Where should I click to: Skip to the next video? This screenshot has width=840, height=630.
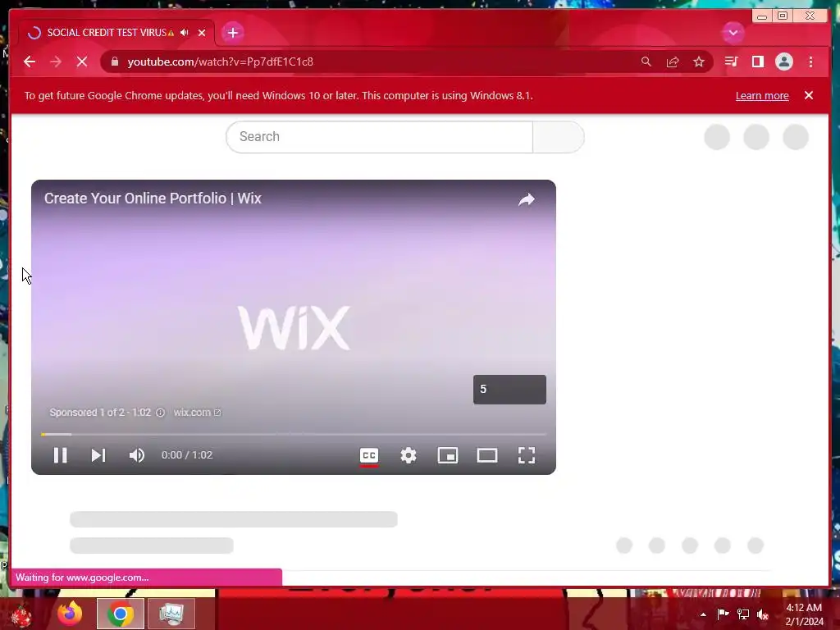[x=98, y=454]
